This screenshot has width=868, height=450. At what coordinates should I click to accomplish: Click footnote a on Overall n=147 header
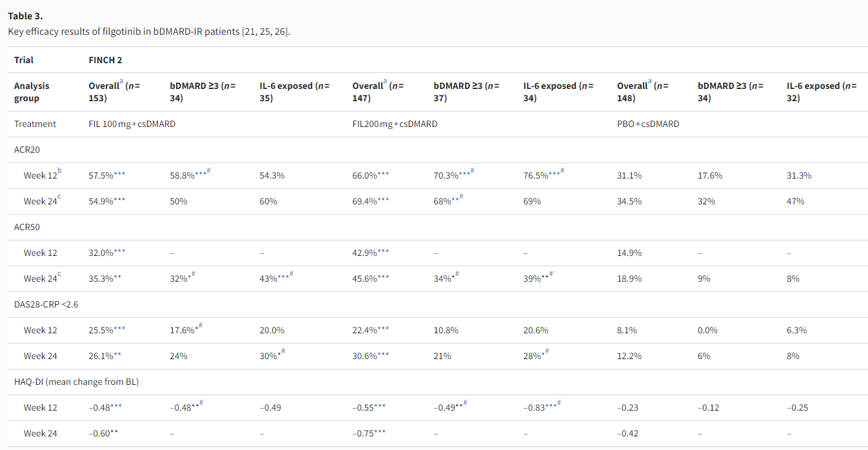pos(384,82)
